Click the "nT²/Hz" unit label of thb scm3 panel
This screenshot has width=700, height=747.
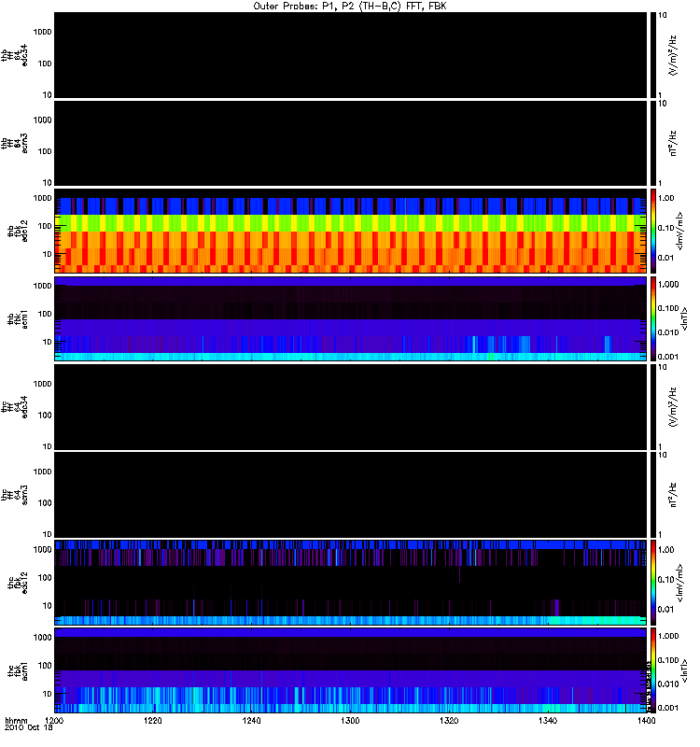(x=673, y=143)
